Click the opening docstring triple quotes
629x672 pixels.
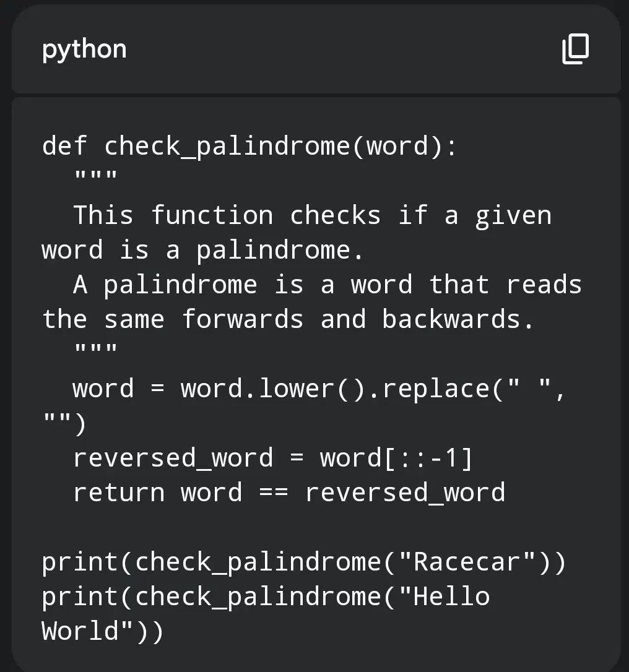coord(95,177)
